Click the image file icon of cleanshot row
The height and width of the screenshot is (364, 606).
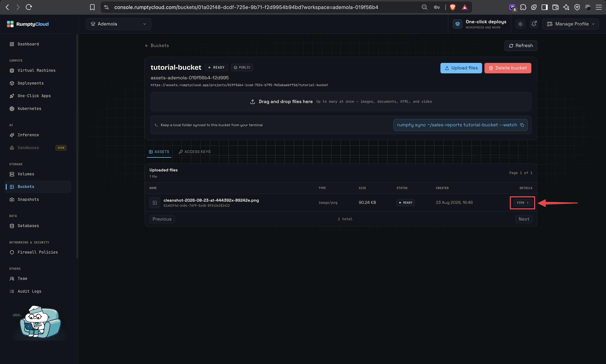point(155,203)
